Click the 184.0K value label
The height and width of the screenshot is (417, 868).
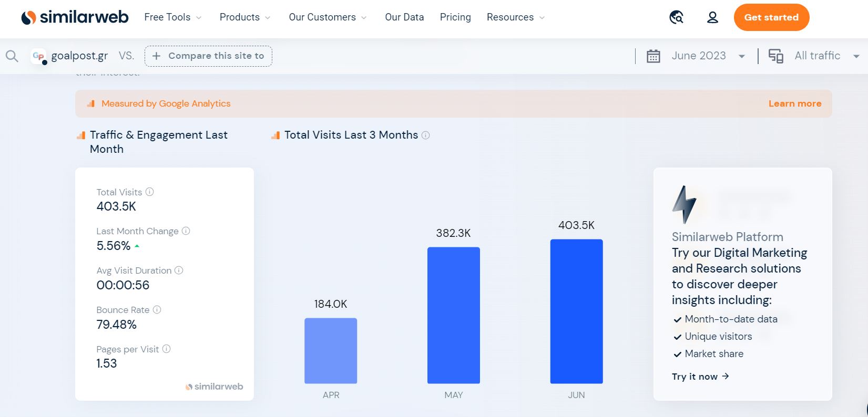[x=331, y=304]
